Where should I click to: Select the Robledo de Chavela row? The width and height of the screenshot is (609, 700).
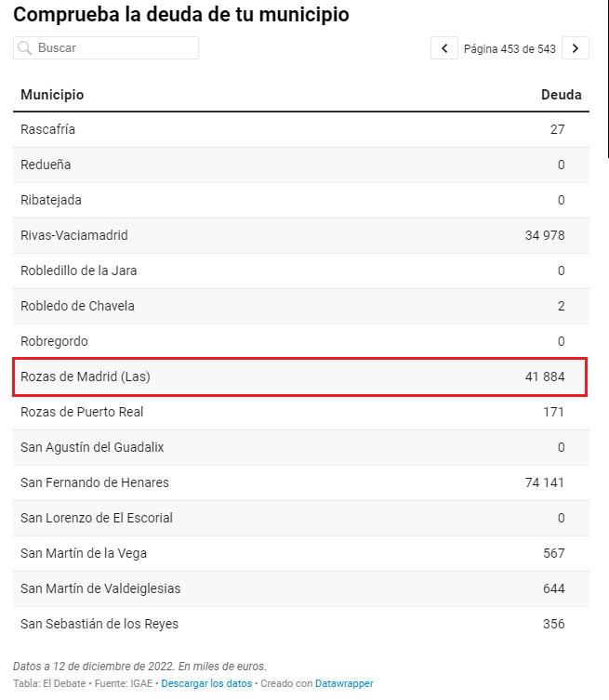pos(301,306)
